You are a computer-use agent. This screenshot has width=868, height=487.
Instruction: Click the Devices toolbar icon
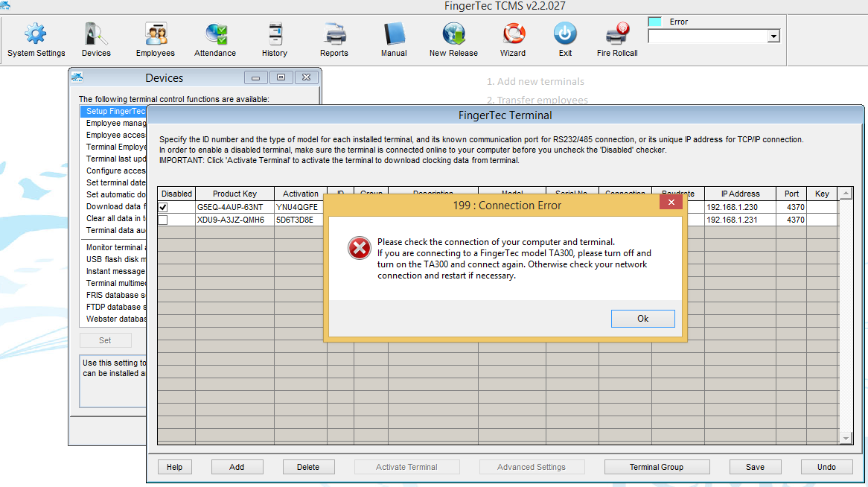click(x=96, y=40)
